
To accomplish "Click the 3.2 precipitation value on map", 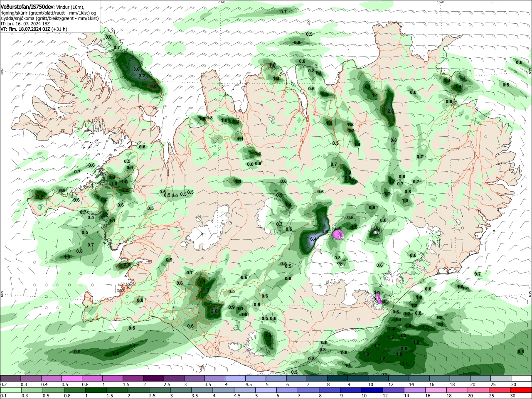I will (142, 76).
